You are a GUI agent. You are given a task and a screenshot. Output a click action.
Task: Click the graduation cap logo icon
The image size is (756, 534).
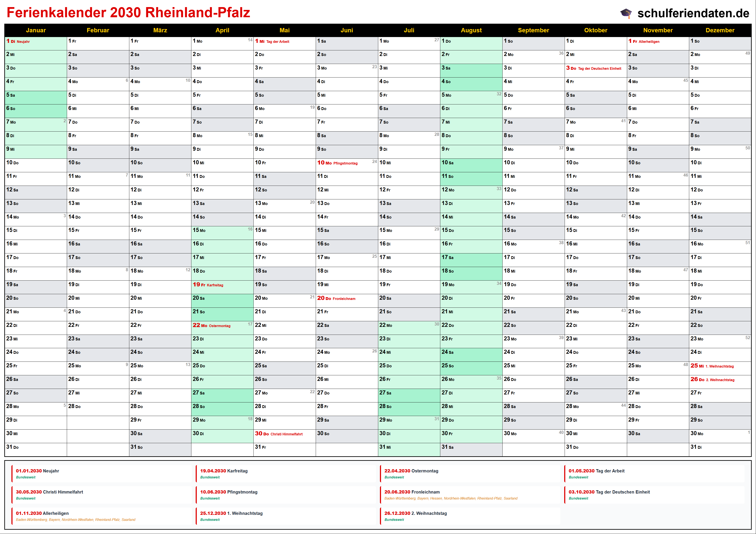click(626, 13)
